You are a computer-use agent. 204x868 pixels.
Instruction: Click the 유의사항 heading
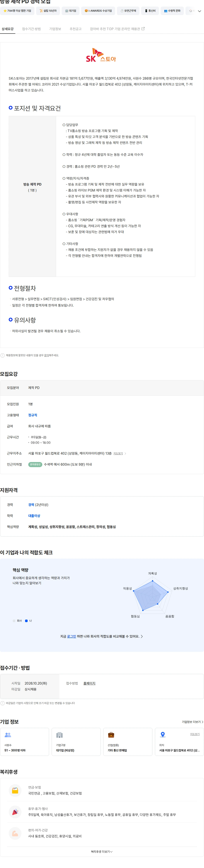[x=25, y=320]
